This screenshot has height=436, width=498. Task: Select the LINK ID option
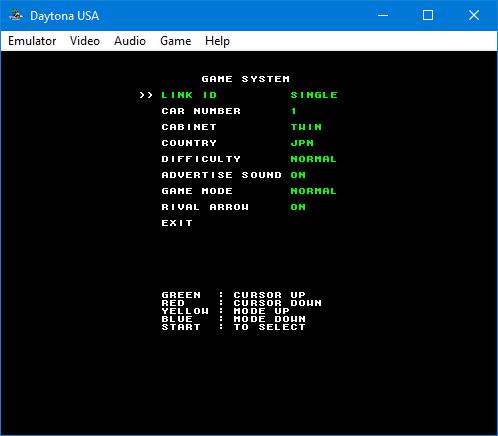point(189,95)
